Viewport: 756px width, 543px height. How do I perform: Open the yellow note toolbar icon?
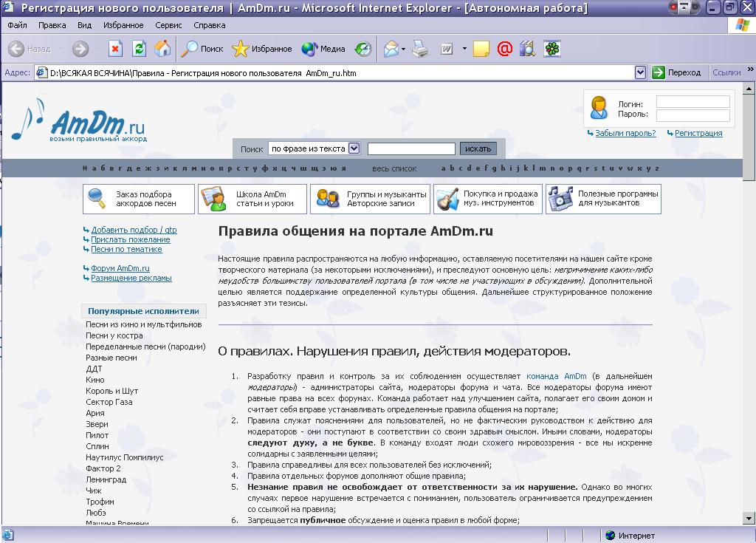pyautogui.click(x=481, y=49)
